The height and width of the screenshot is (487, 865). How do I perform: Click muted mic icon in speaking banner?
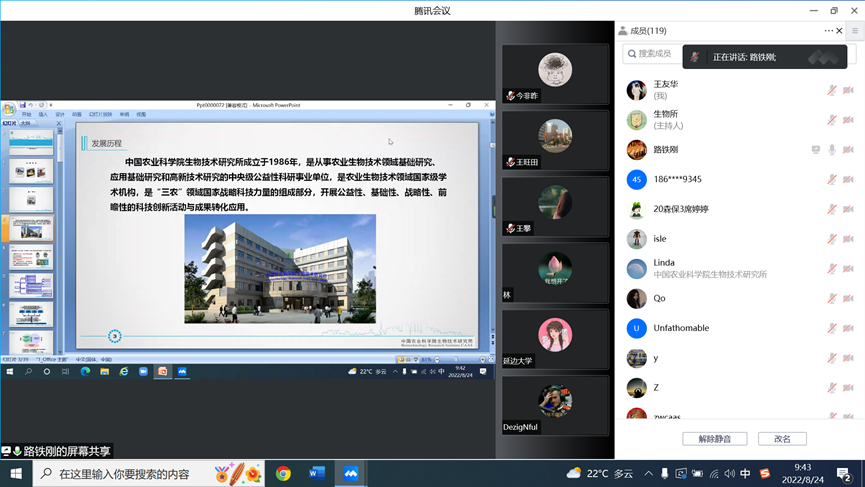tap(695, 57)
